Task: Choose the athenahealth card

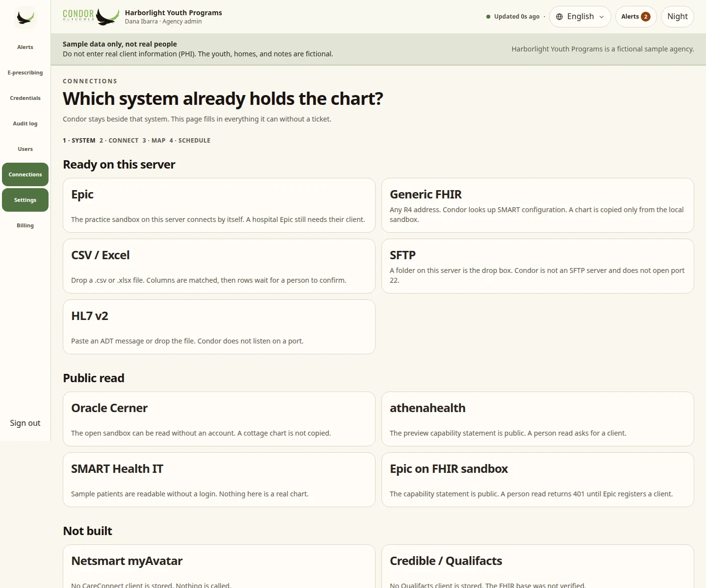Action: click(538, 419)
